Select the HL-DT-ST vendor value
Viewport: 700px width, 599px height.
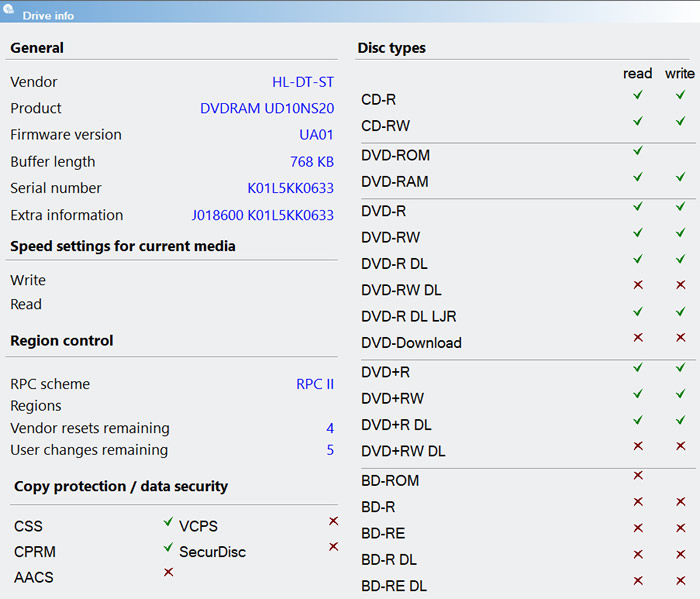[x=303, y=82]
